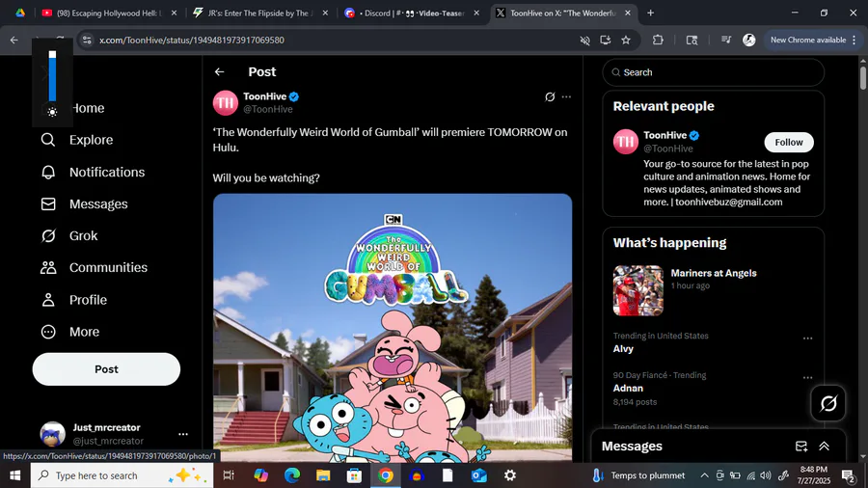Viewport: 868px width, 488px height.
Task: Open Windows Start menu
Action: pyautogui.click(x=14, y=475)
